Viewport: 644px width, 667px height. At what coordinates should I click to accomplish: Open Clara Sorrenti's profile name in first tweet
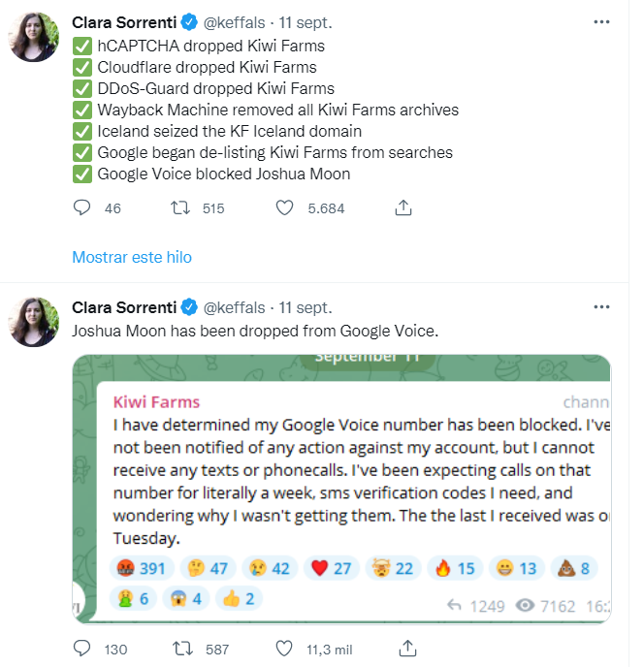[122, 22]
